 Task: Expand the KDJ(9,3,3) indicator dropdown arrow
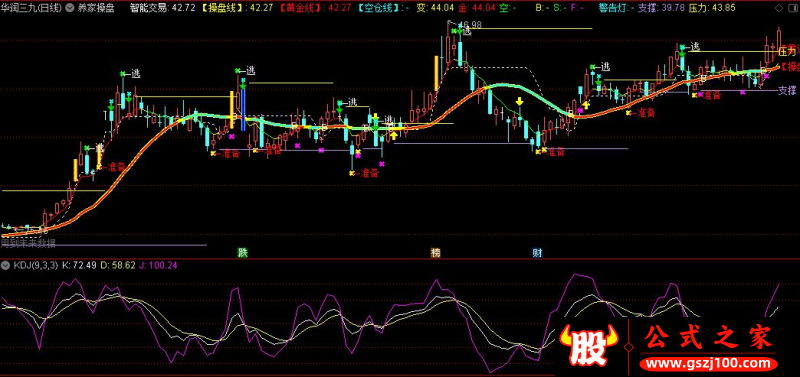(x=6, y=265)
